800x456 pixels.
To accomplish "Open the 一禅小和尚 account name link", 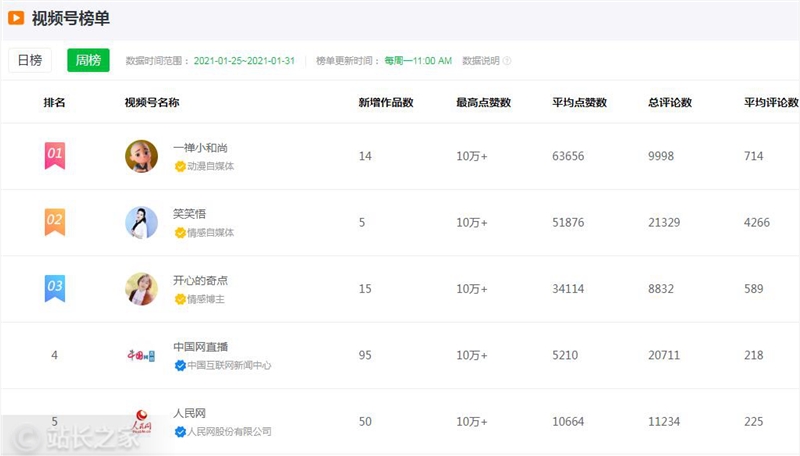I will click(200, 147).
